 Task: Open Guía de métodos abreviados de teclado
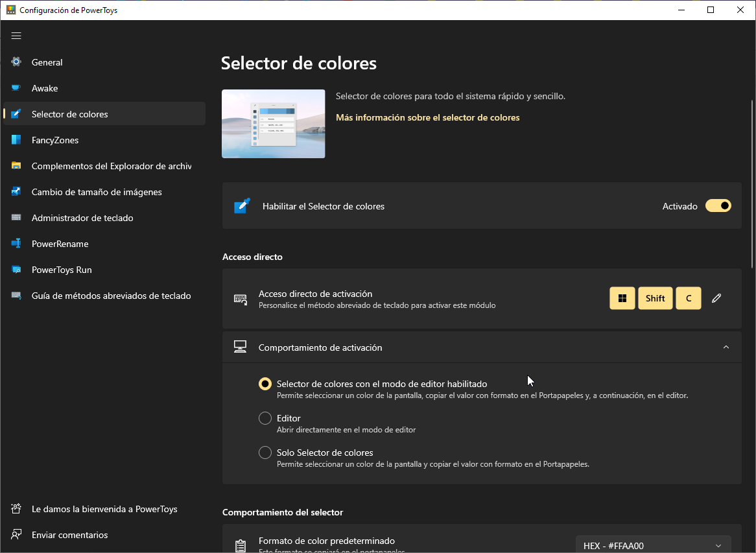tap(17, 295)
